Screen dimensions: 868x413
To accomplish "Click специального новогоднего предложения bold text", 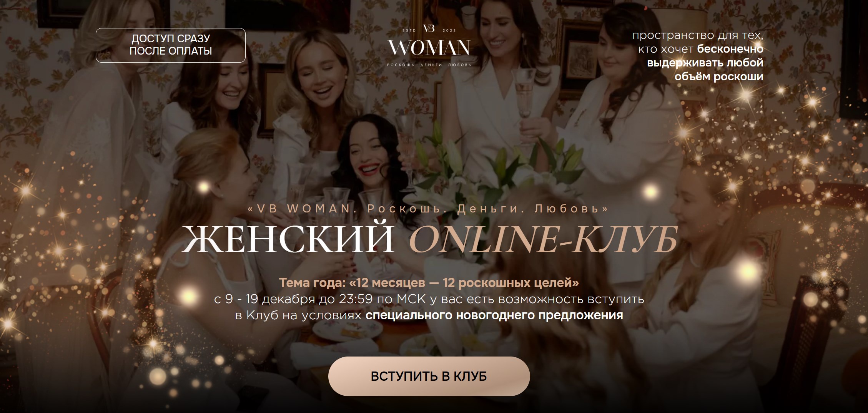I will [494, 315].
